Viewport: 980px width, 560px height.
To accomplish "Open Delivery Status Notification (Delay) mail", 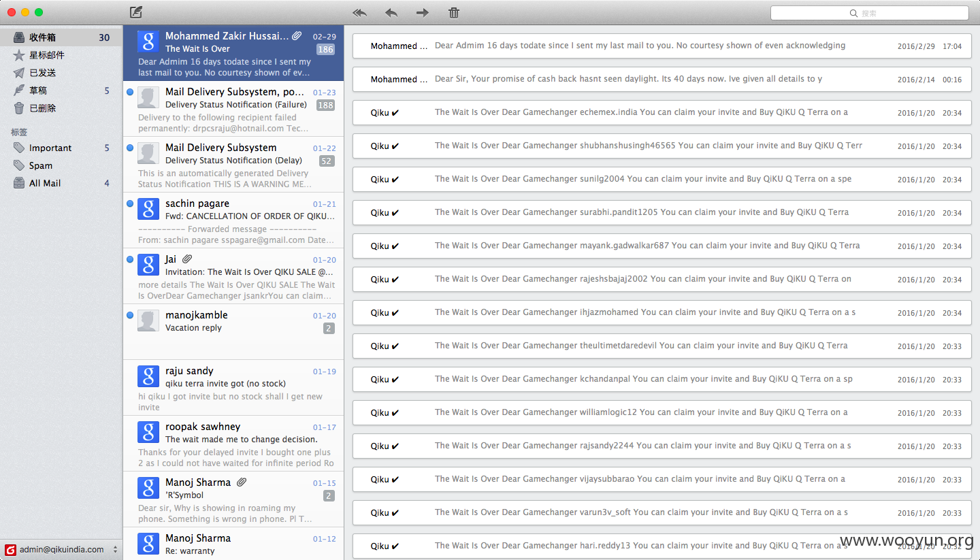I will (x=233, y=165).
